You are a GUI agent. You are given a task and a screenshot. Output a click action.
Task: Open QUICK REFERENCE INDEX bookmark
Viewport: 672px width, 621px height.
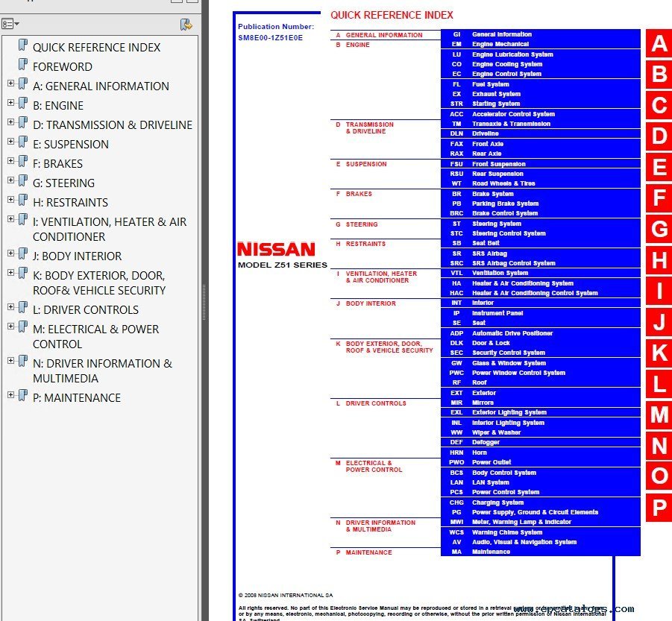pyautogui.click(x=96, y=47)
